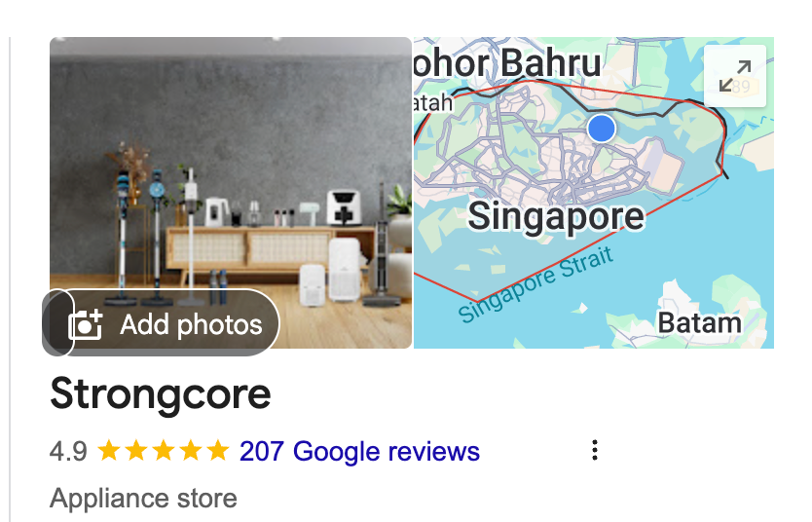
Task: Click the black-and-white air fryer in photo
Action: [344, 207]
